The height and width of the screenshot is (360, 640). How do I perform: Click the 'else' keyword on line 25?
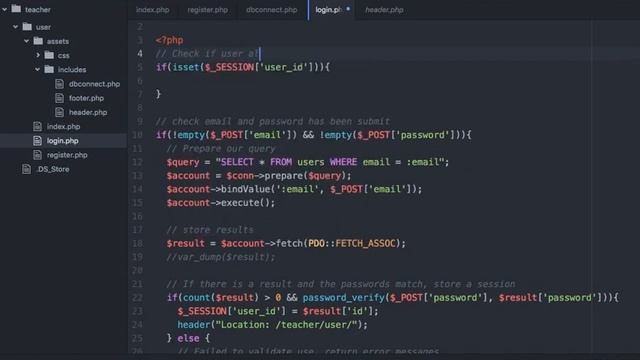pyautogui.click(x=188, y=338)
